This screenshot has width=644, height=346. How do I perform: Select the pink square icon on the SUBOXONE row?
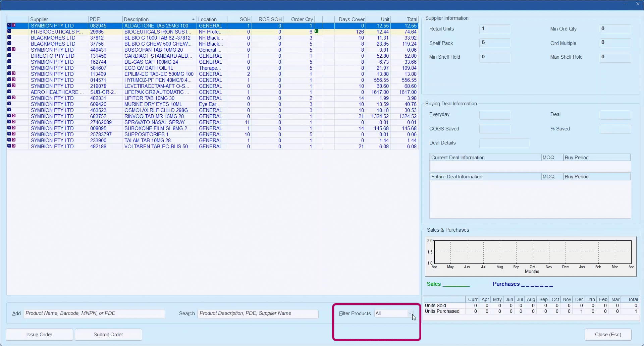[x=14, y=128]
